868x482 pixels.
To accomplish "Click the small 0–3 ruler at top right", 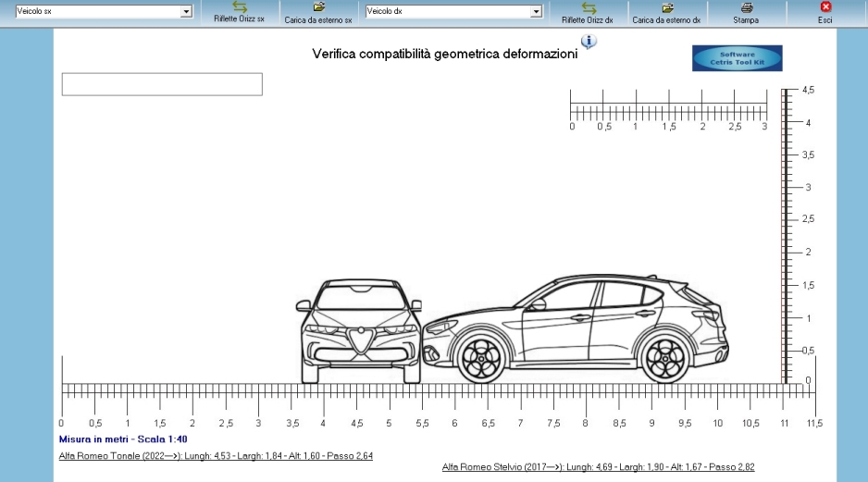I will click(x=668, y=104).
